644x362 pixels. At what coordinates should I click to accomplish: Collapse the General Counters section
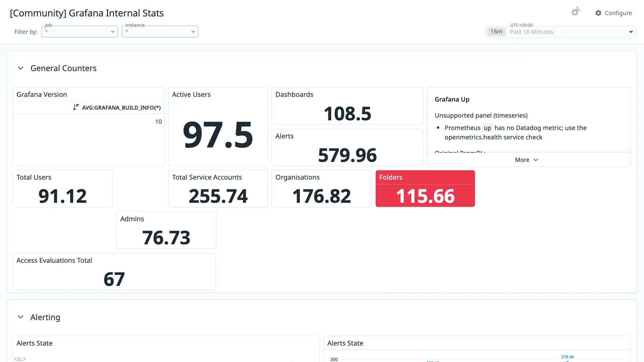(x=20, y=68)
